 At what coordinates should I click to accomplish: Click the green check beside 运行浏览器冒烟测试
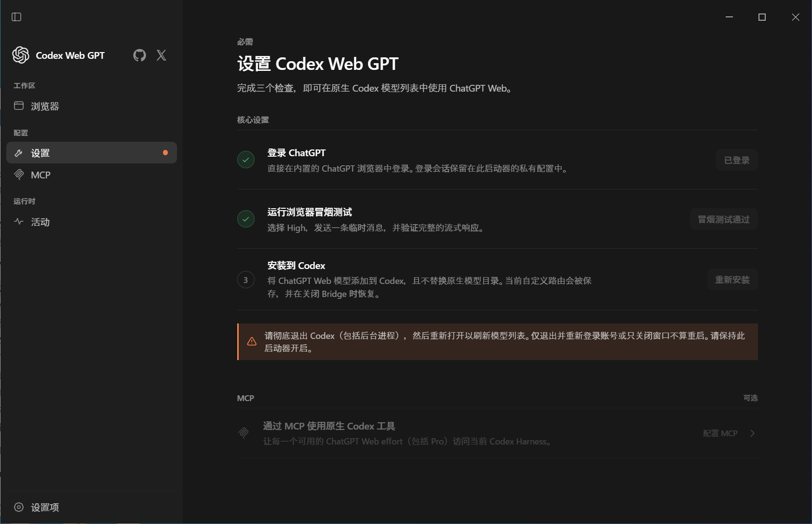[246, 219]
